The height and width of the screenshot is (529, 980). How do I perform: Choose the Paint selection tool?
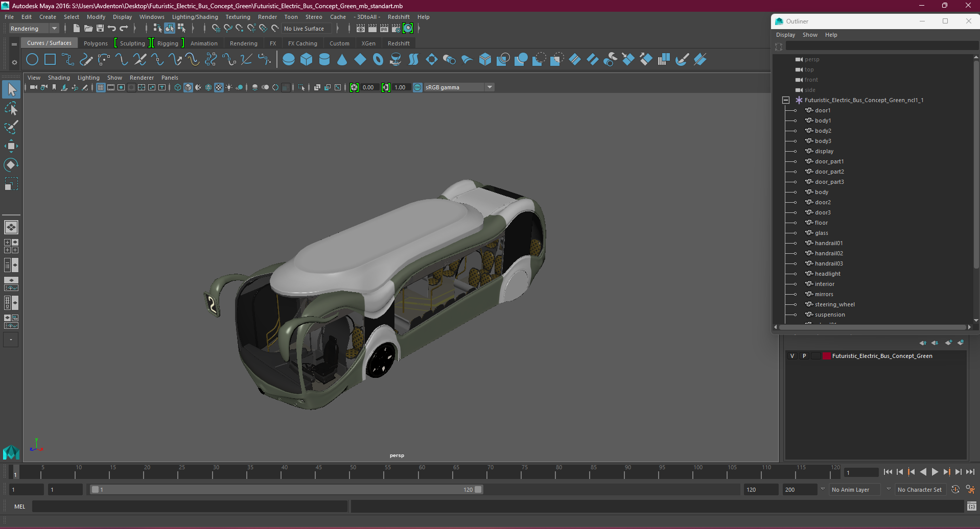(11, 127)
